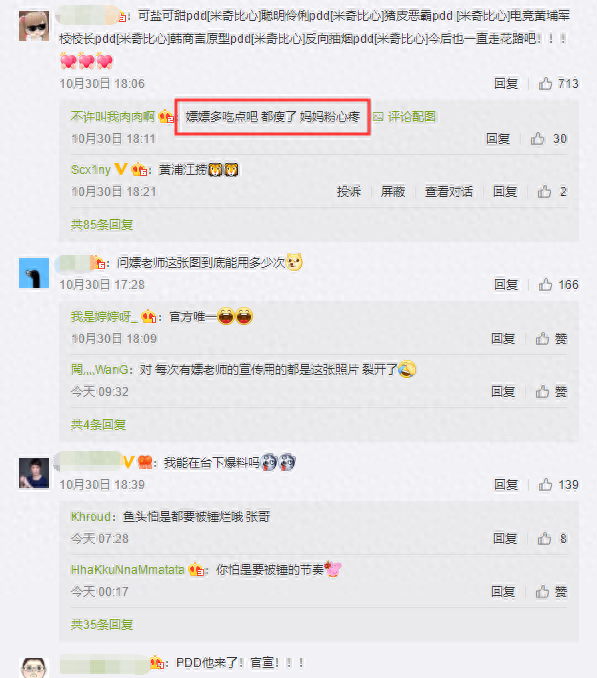Click 赞 on 周灬WanG's reply
Viewport: 597px width, 678px height.
pos(551,392)
